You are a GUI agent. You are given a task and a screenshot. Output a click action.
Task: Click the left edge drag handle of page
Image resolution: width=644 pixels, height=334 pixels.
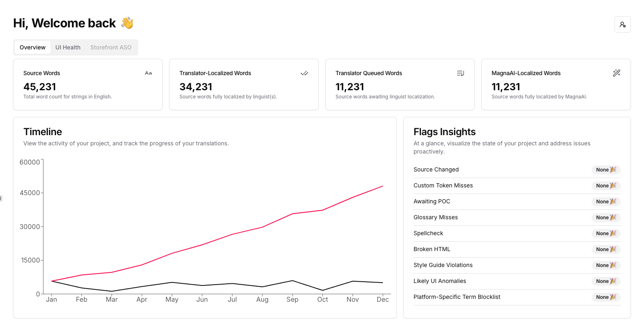point(1,198)
